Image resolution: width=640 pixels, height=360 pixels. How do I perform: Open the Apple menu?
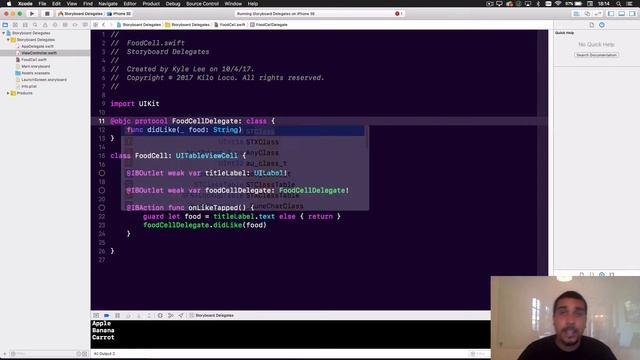9,4
